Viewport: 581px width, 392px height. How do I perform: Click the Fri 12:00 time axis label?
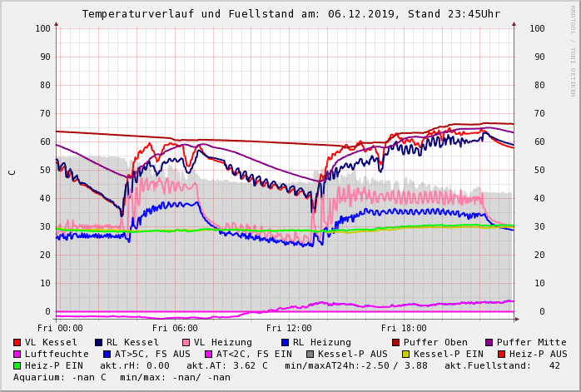click(289, 328)
